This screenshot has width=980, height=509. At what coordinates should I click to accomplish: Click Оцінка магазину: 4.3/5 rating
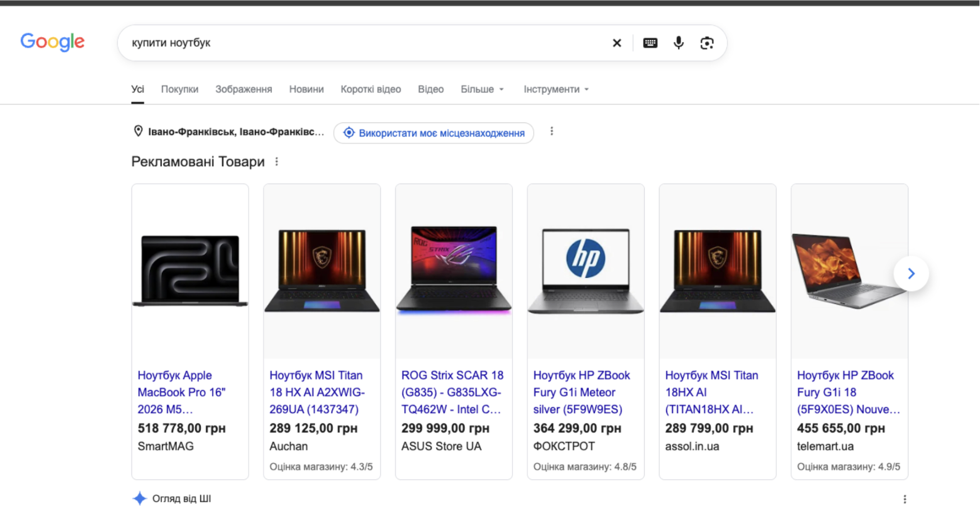[x=321, y=466]
